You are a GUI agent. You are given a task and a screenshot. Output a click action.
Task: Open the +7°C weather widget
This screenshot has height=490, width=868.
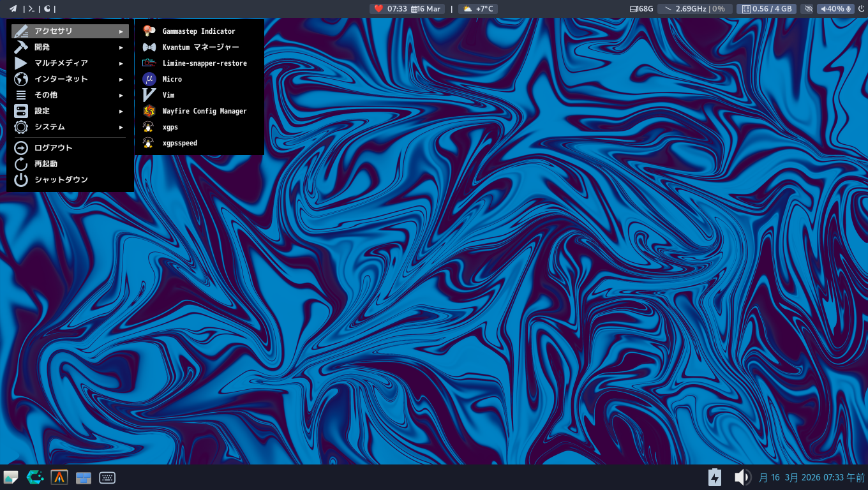(478, 9)
